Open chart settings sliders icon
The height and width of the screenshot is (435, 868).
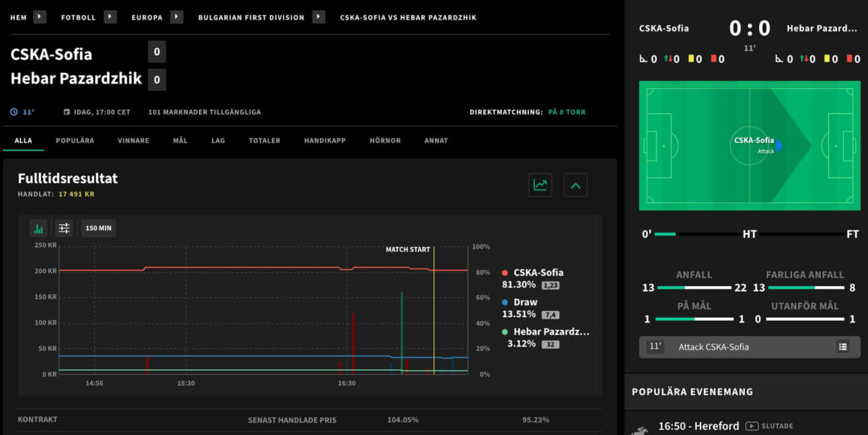(x=64, y=228)
